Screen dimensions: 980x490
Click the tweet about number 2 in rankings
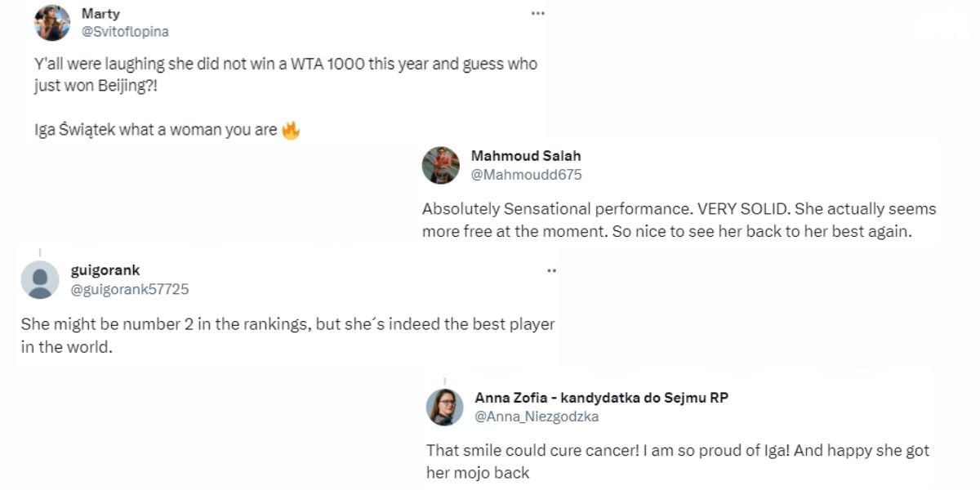click(287, 334)
